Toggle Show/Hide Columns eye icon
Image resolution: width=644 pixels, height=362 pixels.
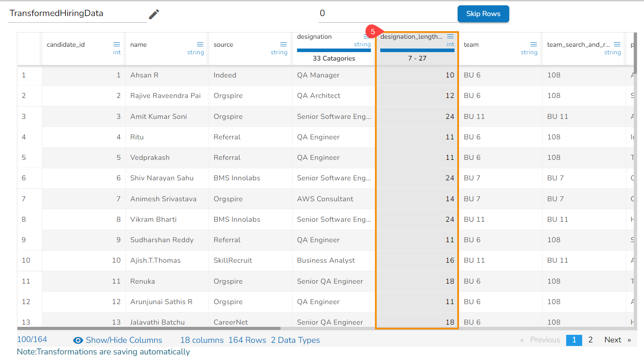click(x=78, y=341)
